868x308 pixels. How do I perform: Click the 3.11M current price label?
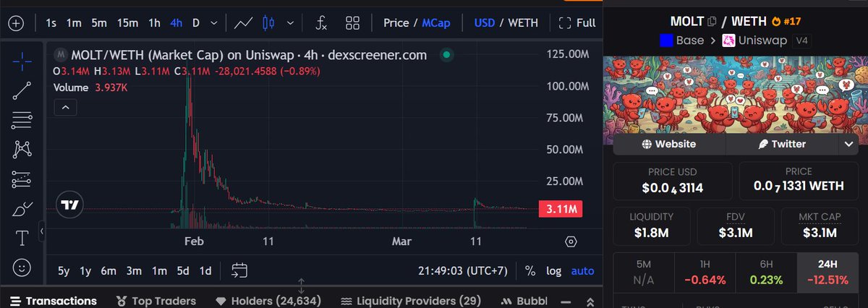pos(561,210)
